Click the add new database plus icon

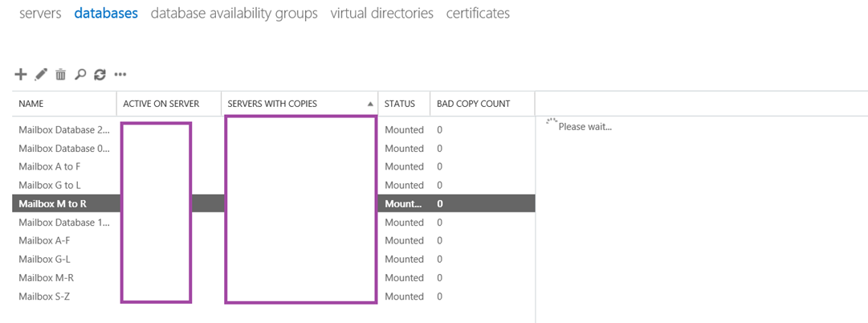click(x=22, y=75)
